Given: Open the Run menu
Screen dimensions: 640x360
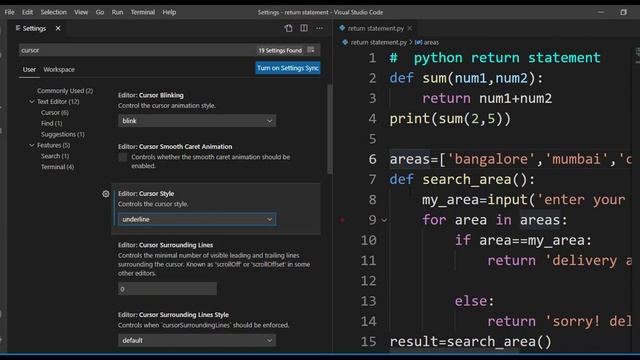Looking at the screenshot, I should coord(117,12).
